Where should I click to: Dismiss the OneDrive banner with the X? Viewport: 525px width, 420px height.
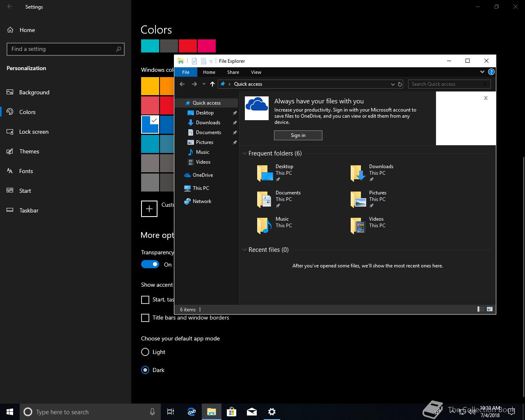pyautogui.click(x=486, y=98)
